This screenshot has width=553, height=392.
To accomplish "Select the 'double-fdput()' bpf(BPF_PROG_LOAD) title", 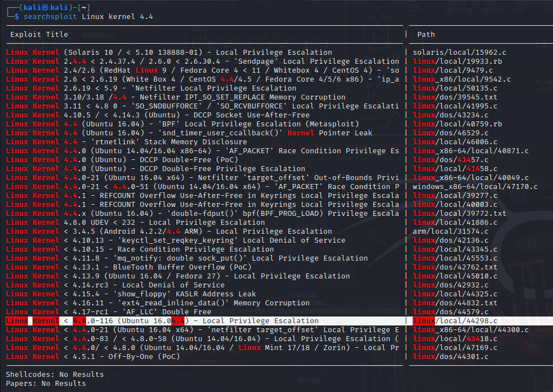I will tap(202, 214).
